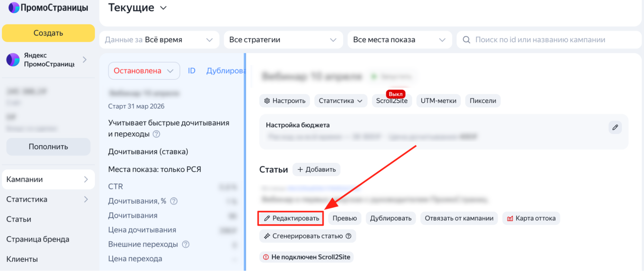This screenshot has height=271, width=644.
Task: Click the Старт 31 мар 2026 text
Action: [x=136, y=106]
